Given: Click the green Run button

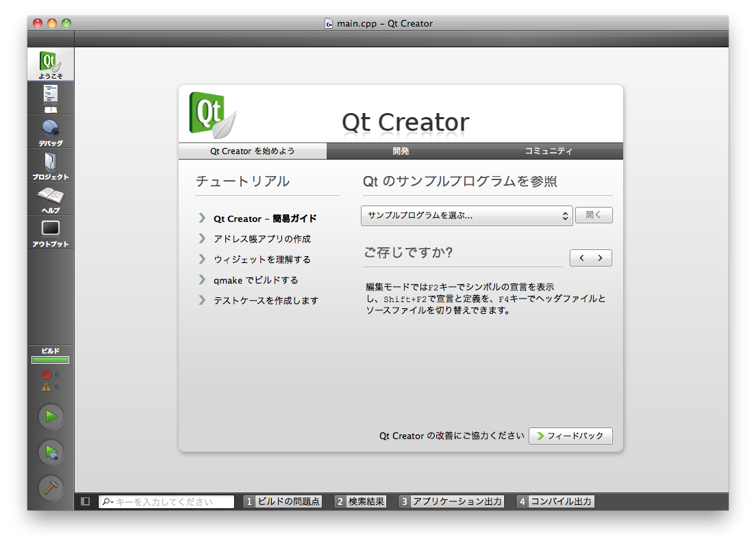Looking at the screenshot, I should [51, 416].
